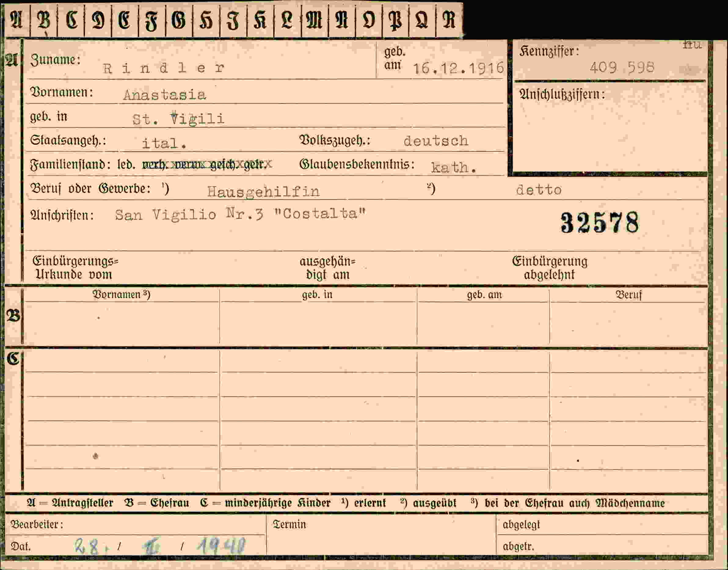This screenshot has height=570, width=728.
Task: Select the letter O index tab
Action: (369, 20)
